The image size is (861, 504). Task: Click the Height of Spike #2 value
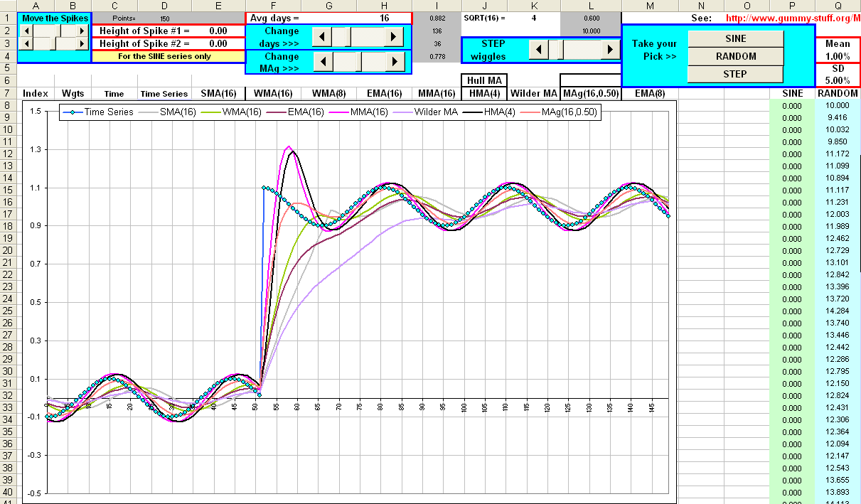(x=218, y=43)
